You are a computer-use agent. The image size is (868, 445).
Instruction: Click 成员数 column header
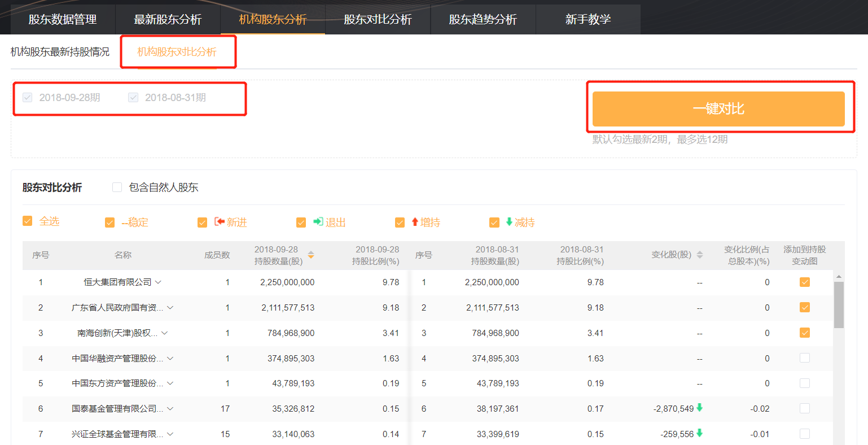pyautogui.click(x=217, y=255)
